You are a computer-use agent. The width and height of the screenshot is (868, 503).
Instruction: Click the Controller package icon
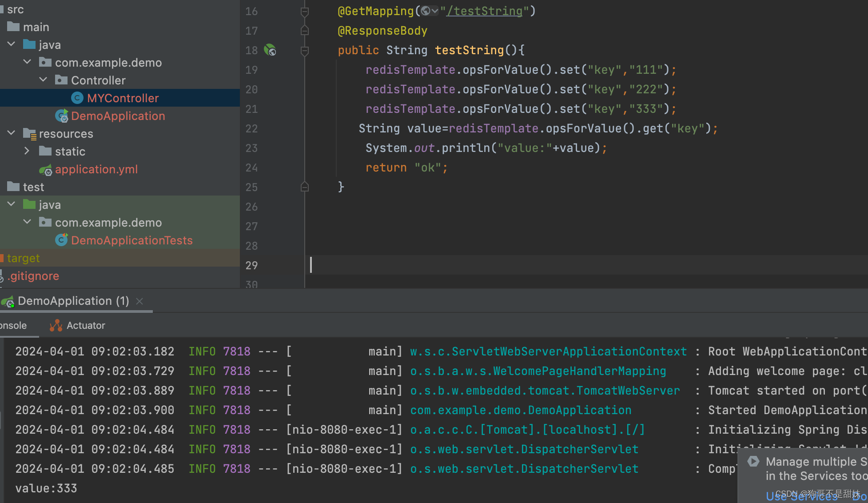(x=62, y=80)
